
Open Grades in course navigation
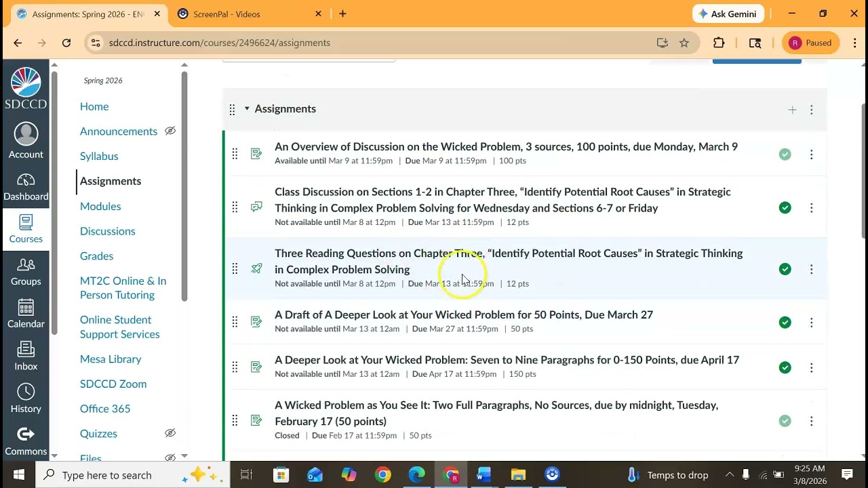(96, 256)
